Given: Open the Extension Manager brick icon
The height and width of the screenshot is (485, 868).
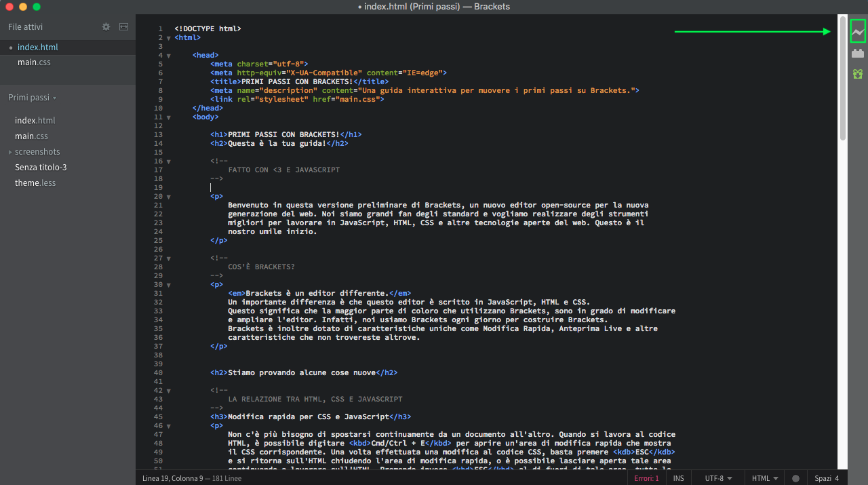Looking at the screenshot, I should [x=858, y=53].
